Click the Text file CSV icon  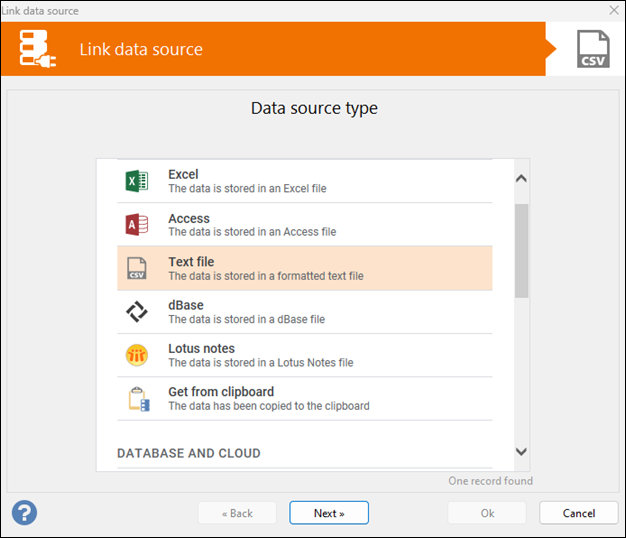click(136, 268)
